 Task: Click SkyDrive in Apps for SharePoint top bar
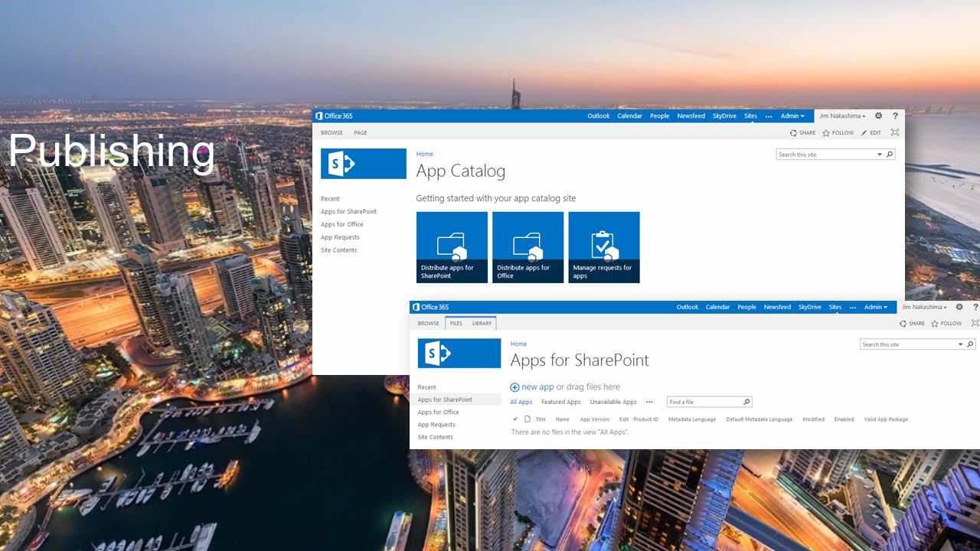click(810, 307)
